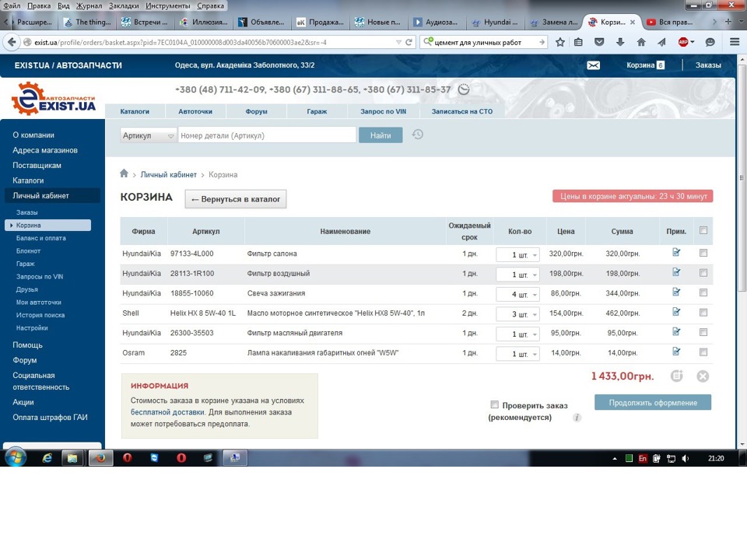Check the Свеча зажигания row checkbox
Viewport: 747px width, 560px height.
point(703,293)
